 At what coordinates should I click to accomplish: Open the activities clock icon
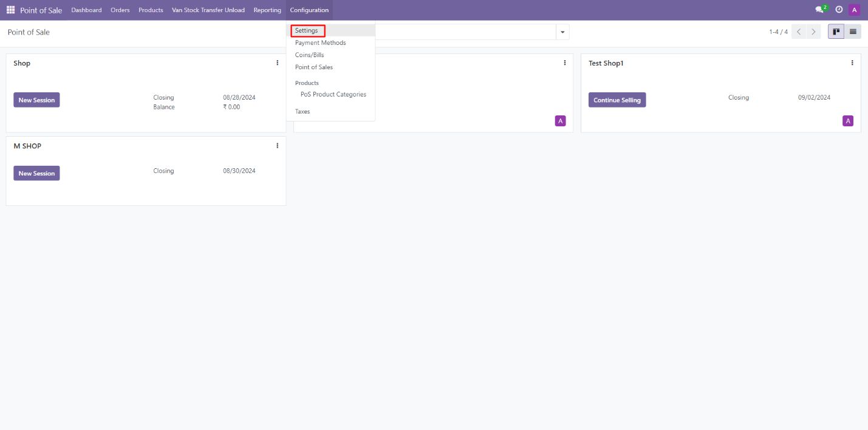[x=839, y=10]
